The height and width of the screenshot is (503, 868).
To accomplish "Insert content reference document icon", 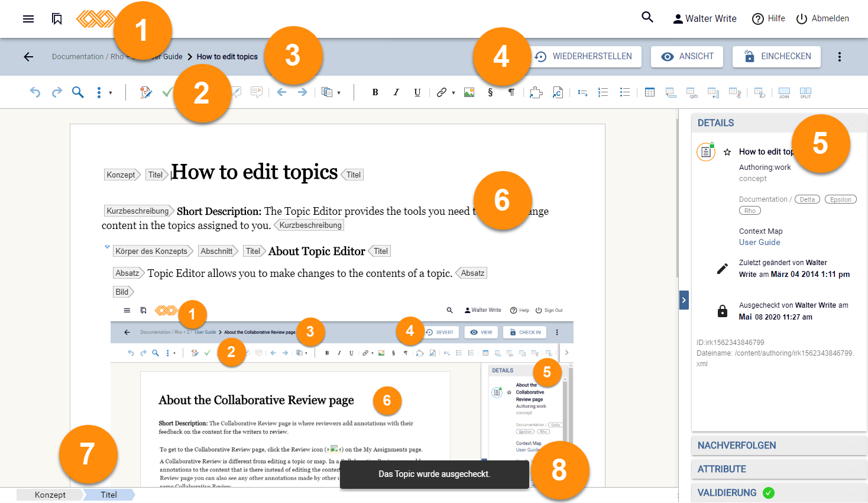I will (x=558, y=92).
